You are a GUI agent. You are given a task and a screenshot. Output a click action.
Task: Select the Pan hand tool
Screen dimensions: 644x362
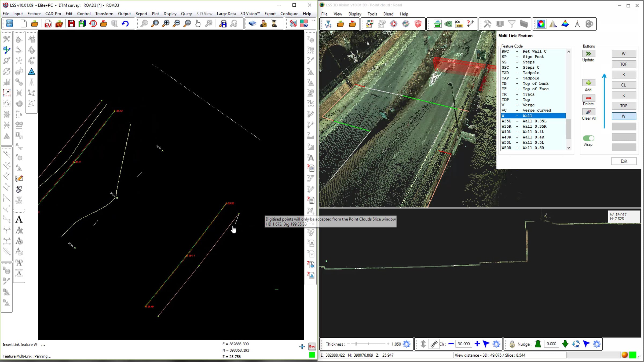(x=198, y=24)
